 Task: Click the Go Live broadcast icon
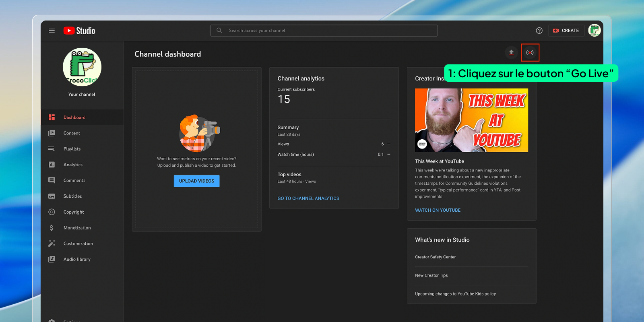point(530,53)
